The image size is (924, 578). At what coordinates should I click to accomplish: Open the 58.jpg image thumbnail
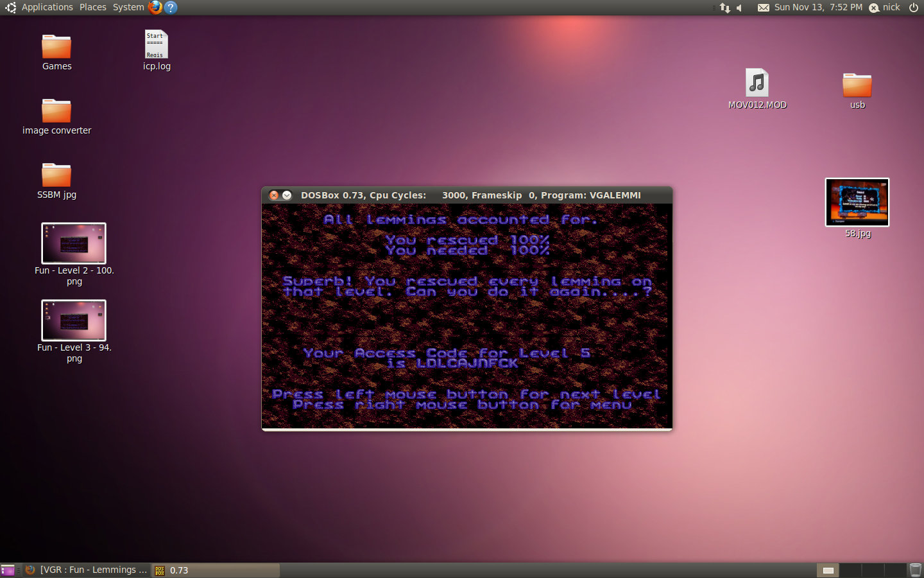tap(857, 202)
